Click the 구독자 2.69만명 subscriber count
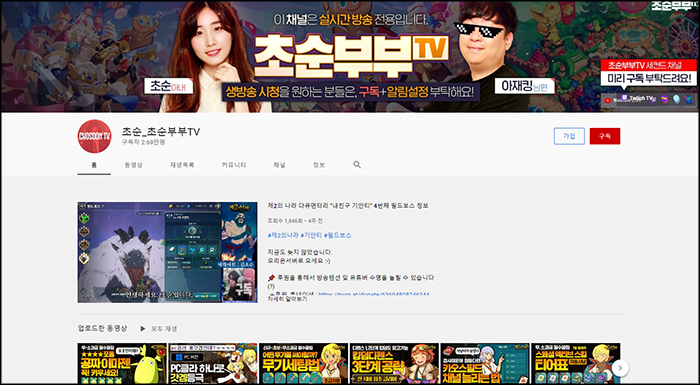700x385 pixels. (143, 142)
